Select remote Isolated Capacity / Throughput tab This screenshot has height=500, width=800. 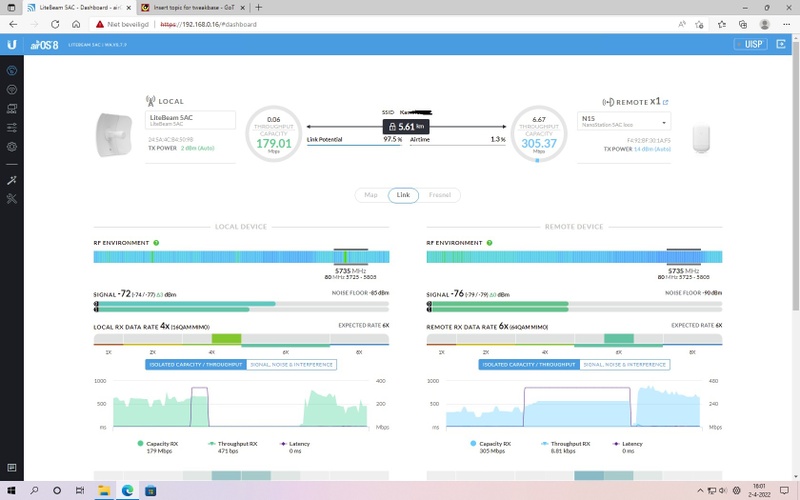point(529,365)
